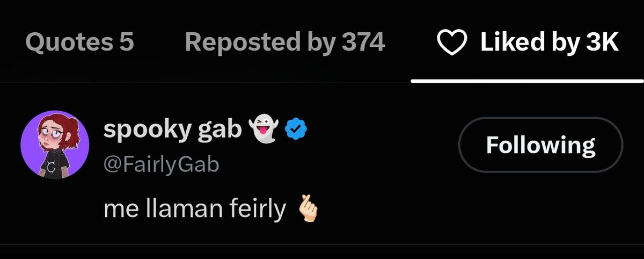Viewport: 644px width, 259px height.
Task: Toggle the Following button to unfollow
Action: [x=540, y=145]
